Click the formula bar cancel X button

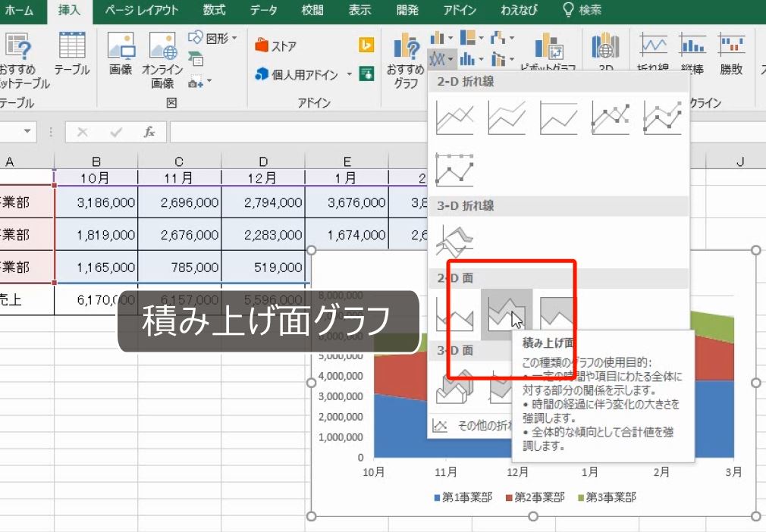point(83,132)
